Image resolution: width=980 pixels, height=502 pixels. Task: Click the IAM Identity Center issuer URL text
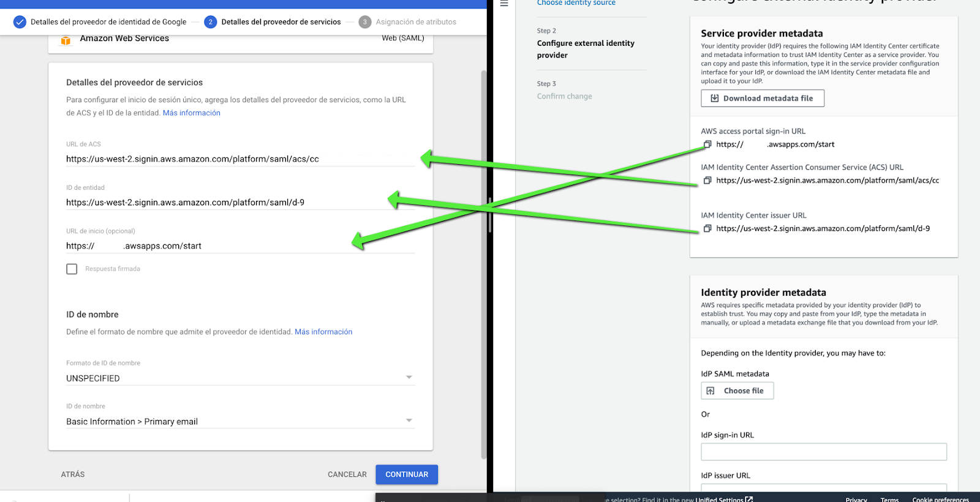pyautogui.click(x=823, y=228)
